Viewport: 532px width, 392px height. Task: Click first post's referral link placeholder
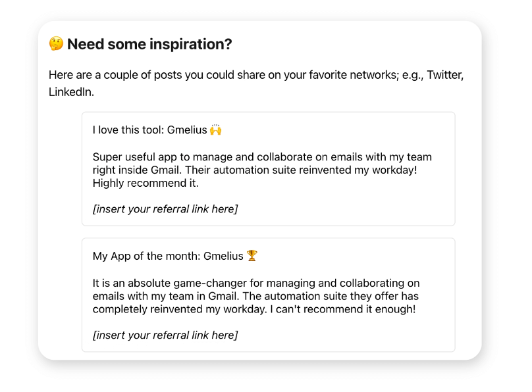(165, 209)
